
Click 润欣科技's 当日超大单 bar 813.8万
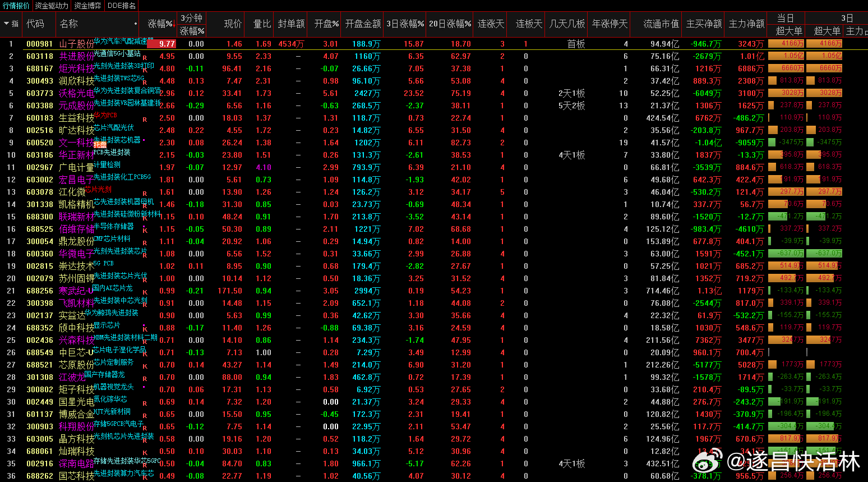coord(786,80)
